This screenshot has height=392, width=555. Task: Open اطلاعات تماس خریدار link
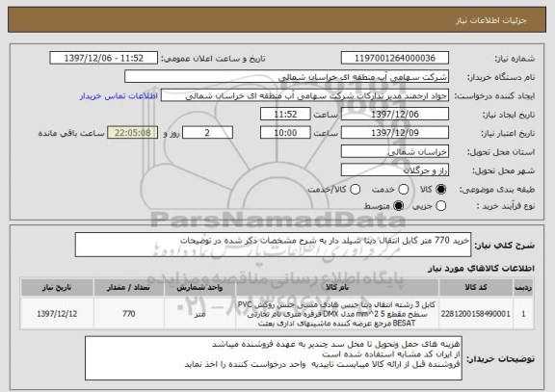(x=119, y=96)
